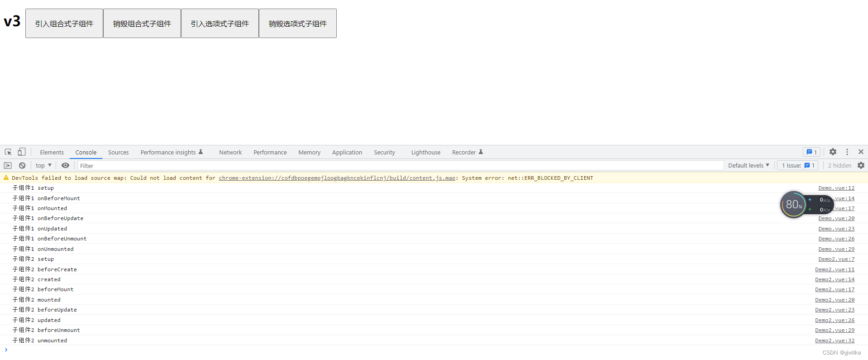
Task: Open source link Demo2.vue:7
Action: pos(836,259)
